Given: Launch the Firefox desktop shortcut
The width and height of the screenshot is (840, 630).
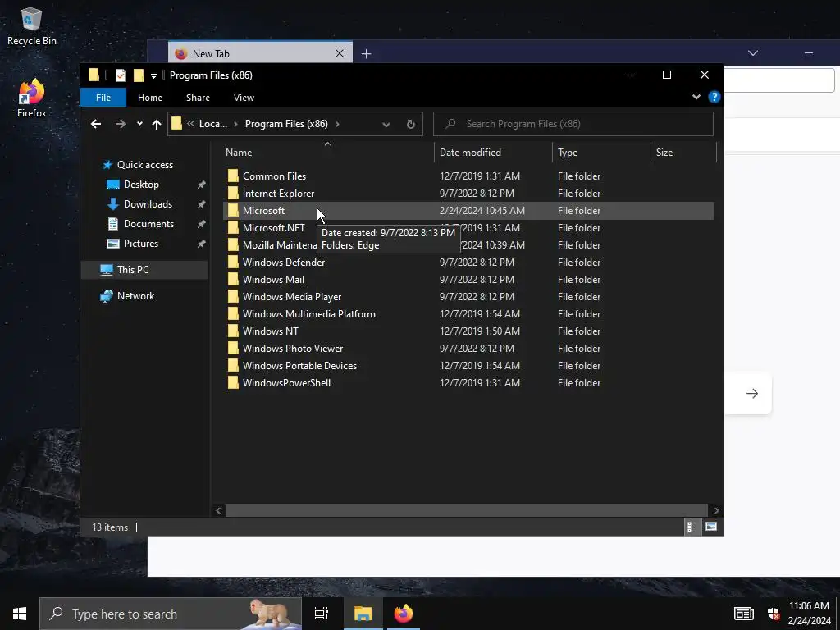Looking at the screenshot, I should [x=31, y=98].
